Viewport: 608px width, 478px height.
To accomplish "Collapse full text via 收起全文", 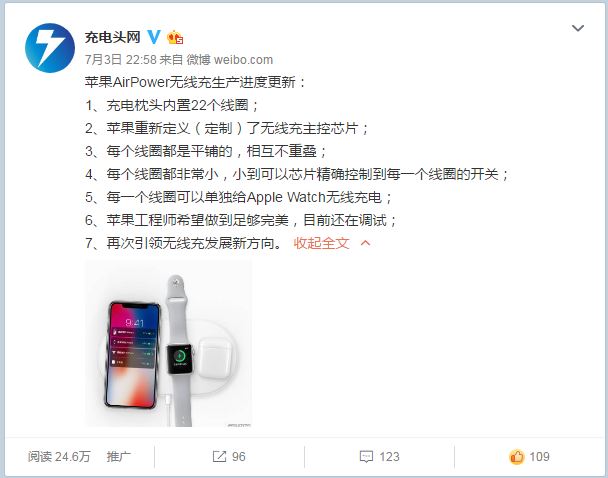I will 321,243.
